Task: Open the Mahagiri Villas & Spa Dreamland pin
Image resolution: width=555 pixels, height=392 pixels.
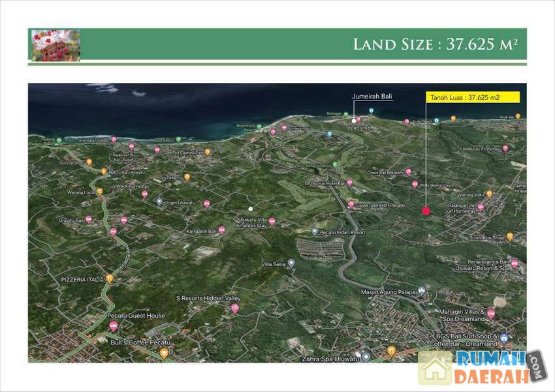Action: (x=490, y=313)
